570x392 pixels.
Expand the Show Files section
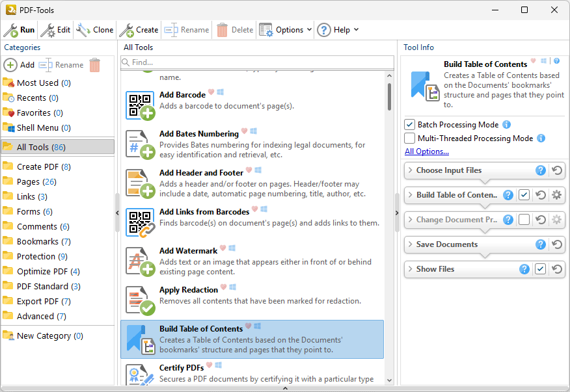[x=411, y=269]
